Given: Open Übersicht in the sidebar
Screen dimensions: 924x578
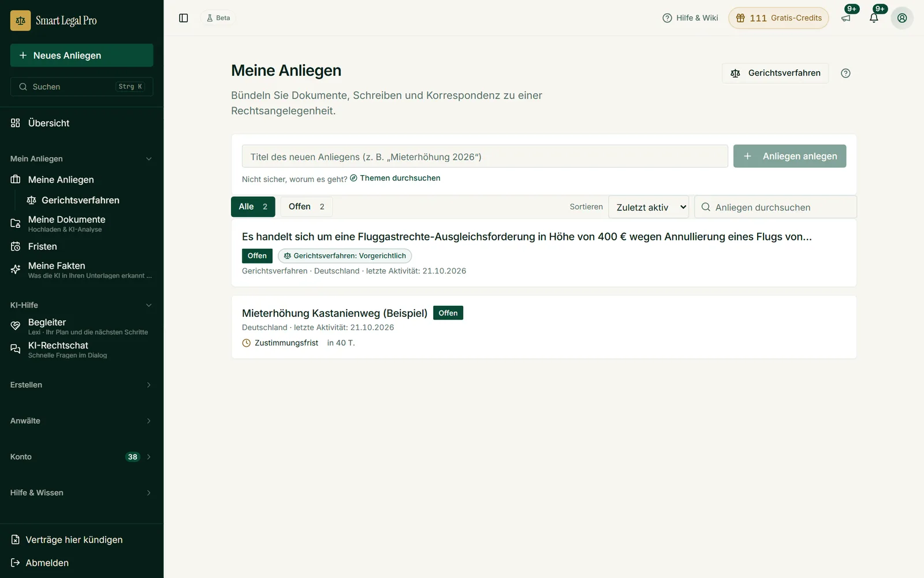Looking at the screenshot, I should coord(81,123).
